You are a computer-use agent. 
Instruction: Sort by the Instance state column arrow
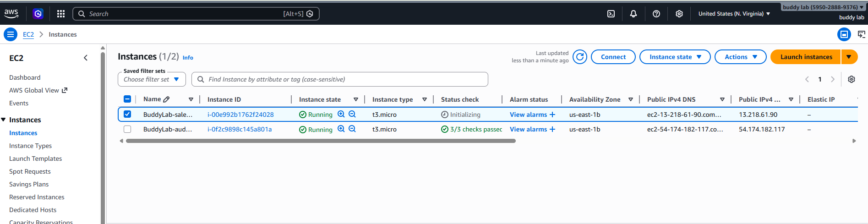[356, 99]
